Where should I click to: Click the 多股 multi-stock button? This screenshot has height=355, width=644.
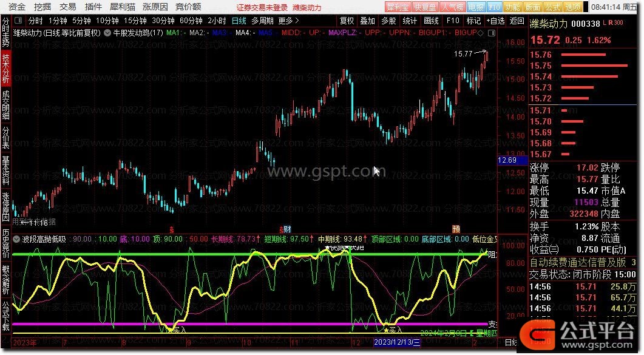[388, 21]
